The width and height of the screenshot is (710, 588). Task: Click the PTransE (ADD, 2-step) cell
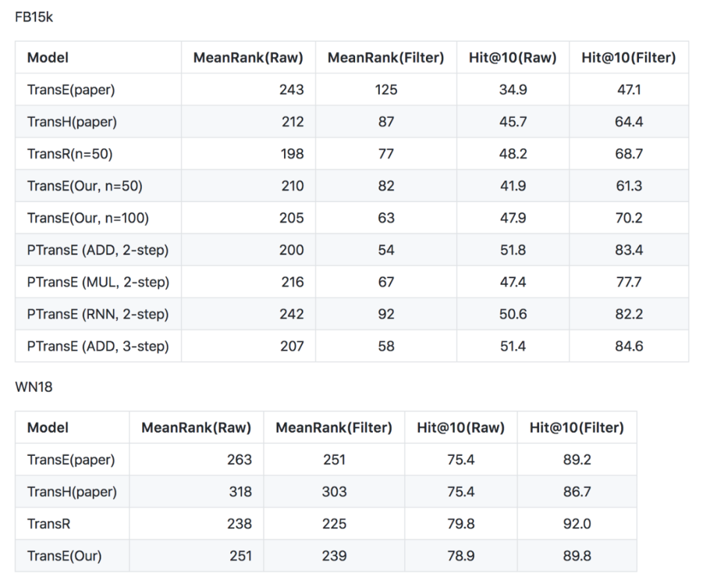click(97, 250)
